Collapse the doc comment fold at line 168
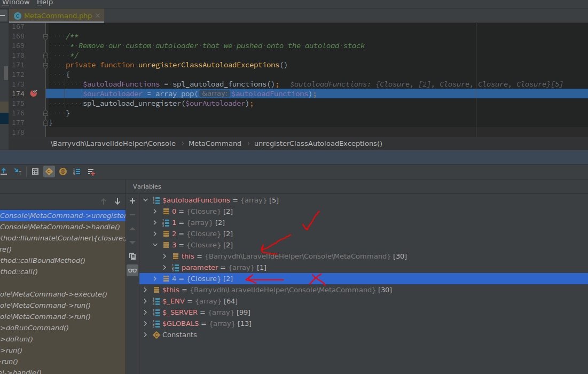Viewport: 588px width, 374px height. pos(45,36)
